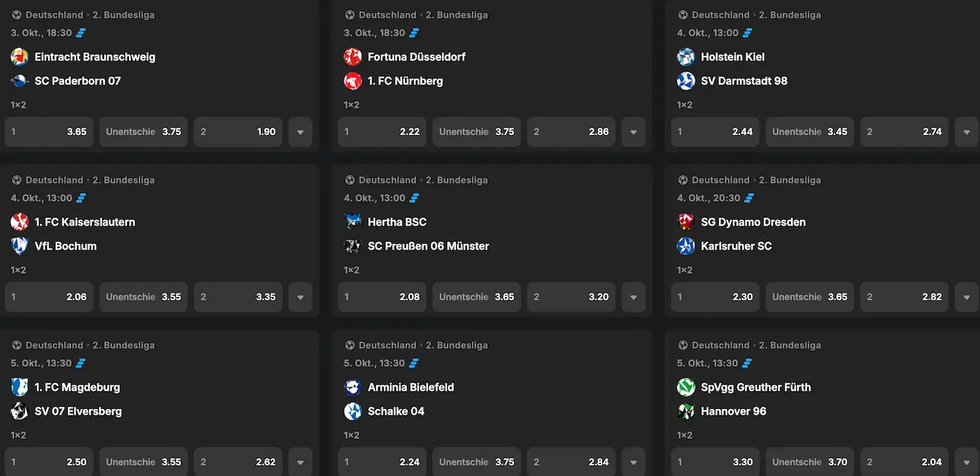Expand more markets for Braunschweig vs Paderborn

coord(300,132)
